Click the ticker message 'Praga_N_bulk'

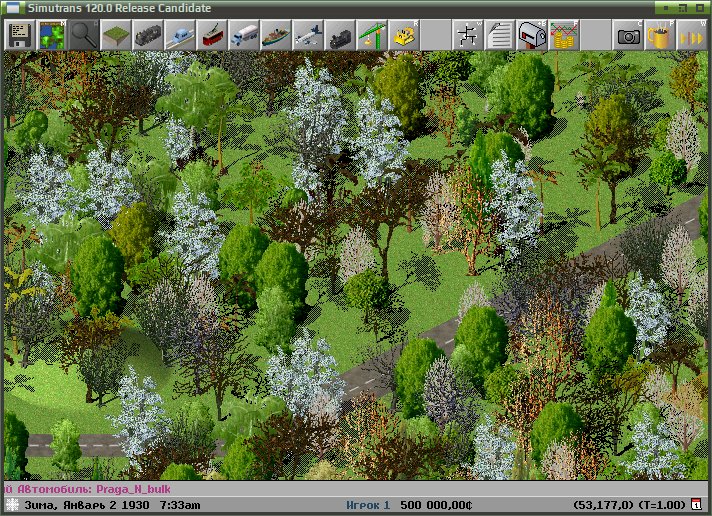point(134,489)
